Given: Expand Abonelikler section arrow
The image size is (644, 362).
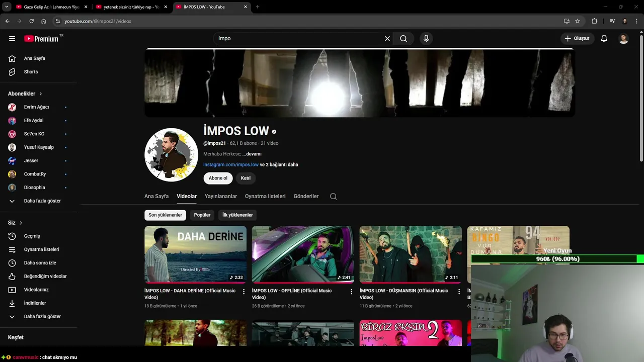Looking at the screenshot, I should (x=41, y=94).
